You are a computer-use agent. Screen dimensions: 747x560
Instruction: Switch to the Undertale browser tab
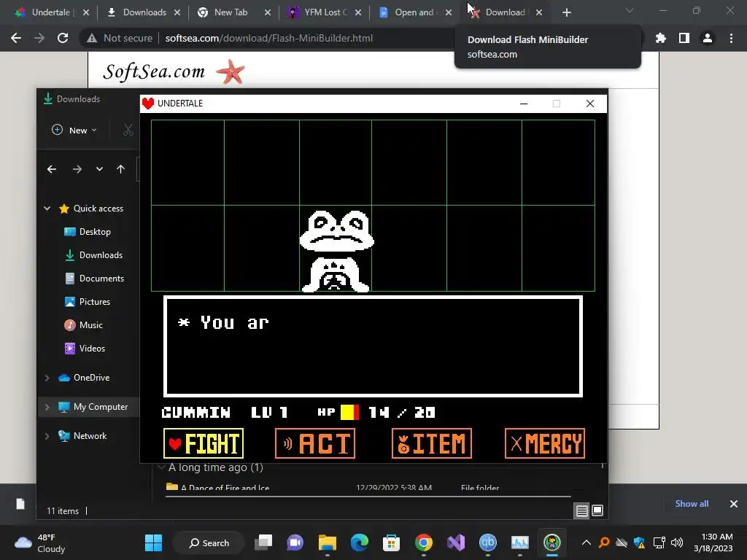[50, 12]
